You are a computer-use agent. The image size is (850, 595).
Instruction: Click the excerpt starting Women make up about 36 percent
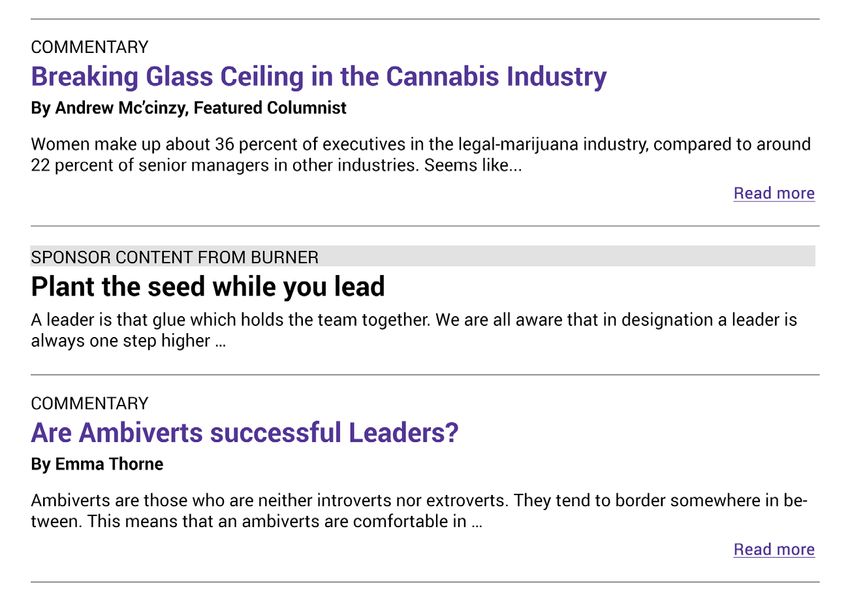coord(421,154)
